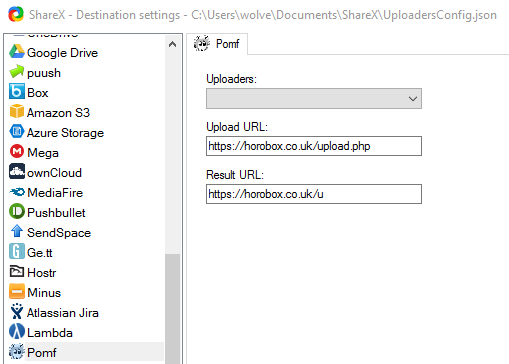
Task: Open Atlassian Jira settings
Action: pyautogui.click(x=63, y=313)
